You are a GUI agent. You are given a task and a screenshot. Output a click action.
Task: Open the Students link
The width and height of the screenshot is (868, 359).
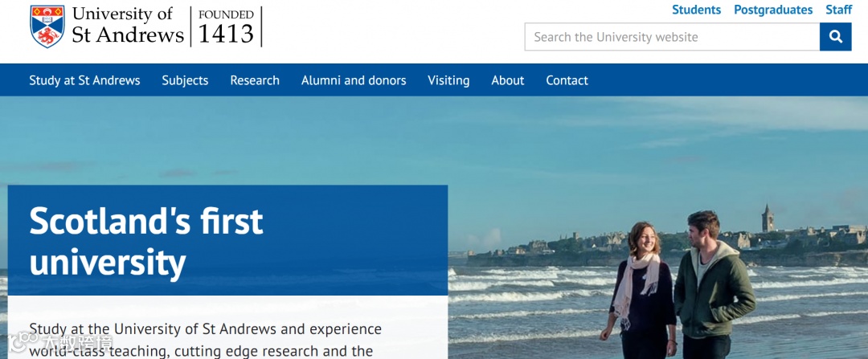coord(696,10)
